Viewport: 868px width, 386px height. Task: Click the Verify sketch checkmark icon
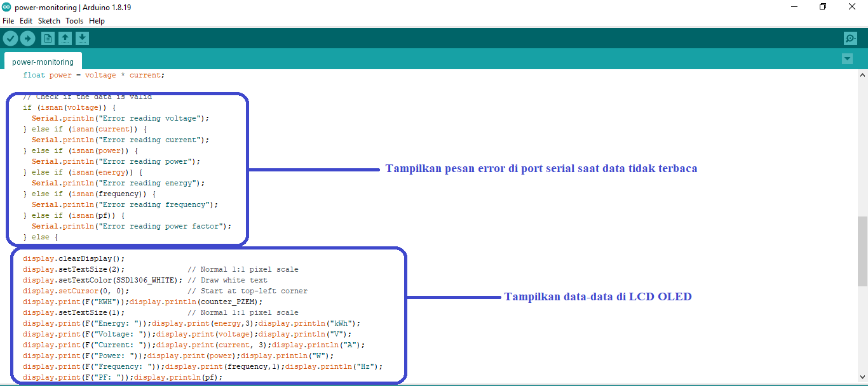click(10, 39)
